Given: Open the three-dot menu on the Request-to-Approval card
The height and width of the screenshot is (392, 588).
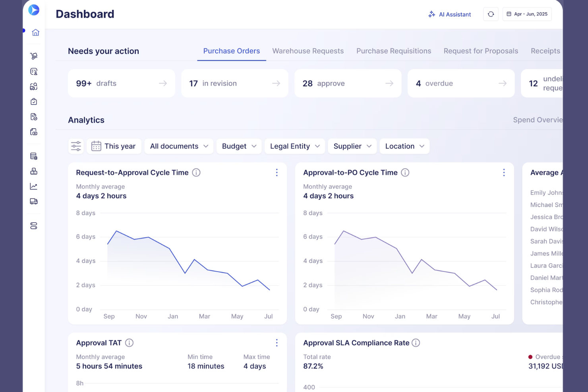Looking at the screenshot, I should pos(277,172).
